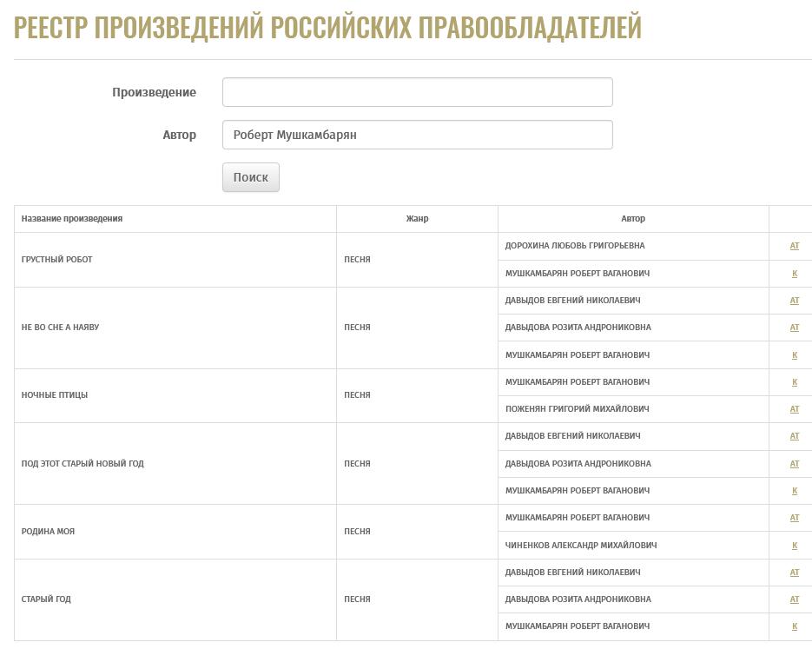Open K link for Мушкамбарян in Ночные птицы

(x=795, y=382)
